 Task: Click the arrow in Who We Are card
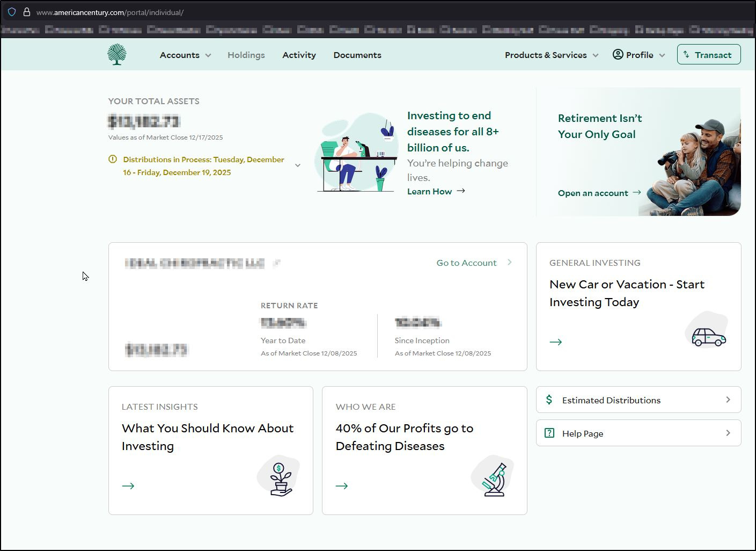point(342,486)
